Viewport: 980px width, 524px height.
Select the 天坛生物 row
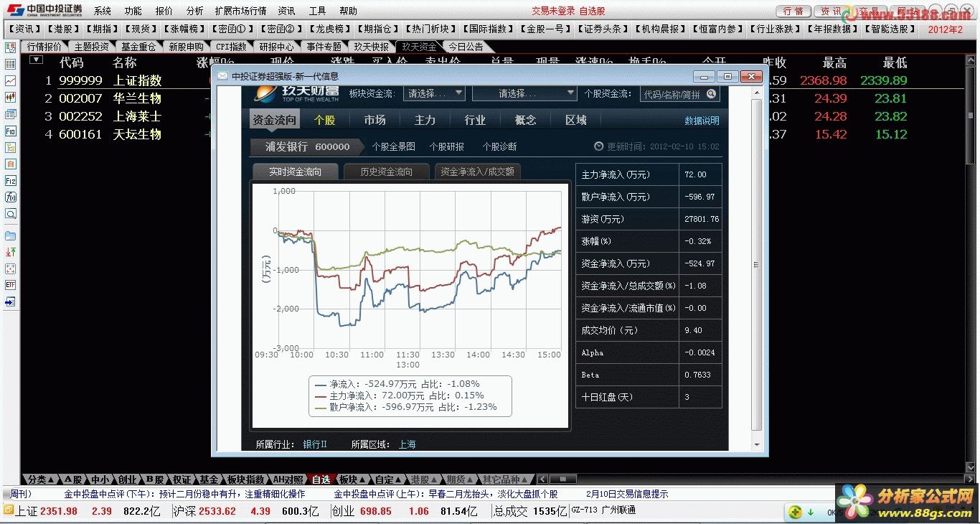click(137, 134)
